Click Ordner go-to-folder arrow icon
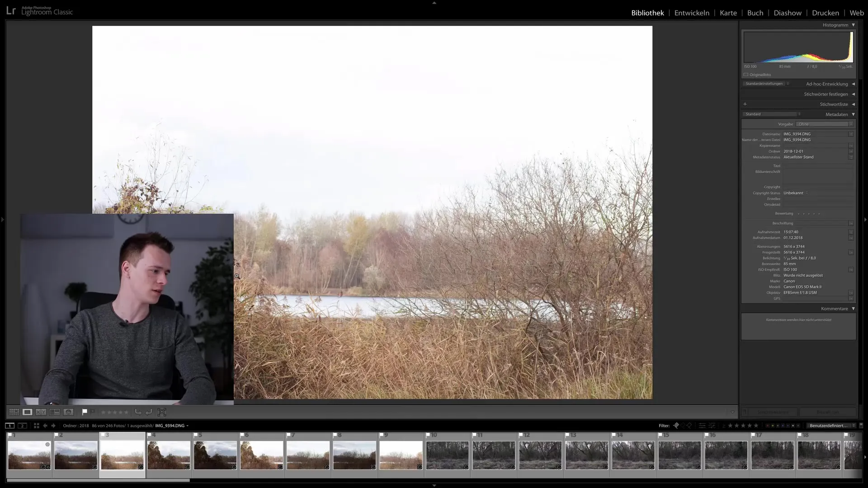This screenshot has height=488, width=868. click(x=851, y=151)
